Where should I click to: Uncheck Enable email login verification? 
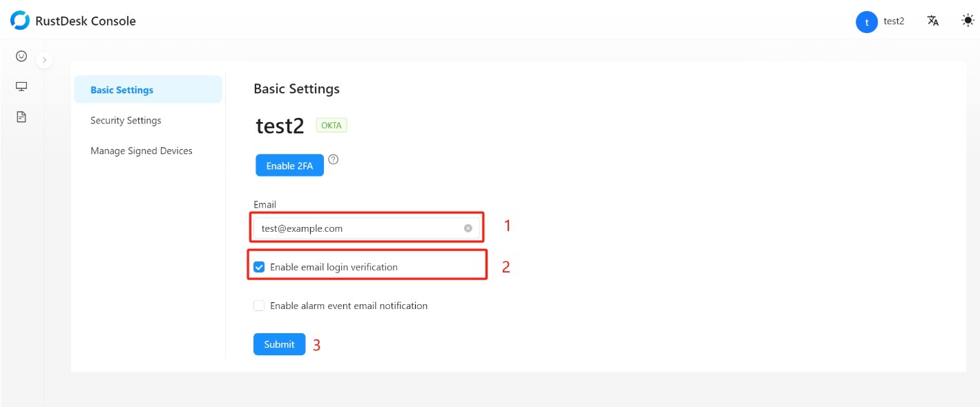[259, 267]
